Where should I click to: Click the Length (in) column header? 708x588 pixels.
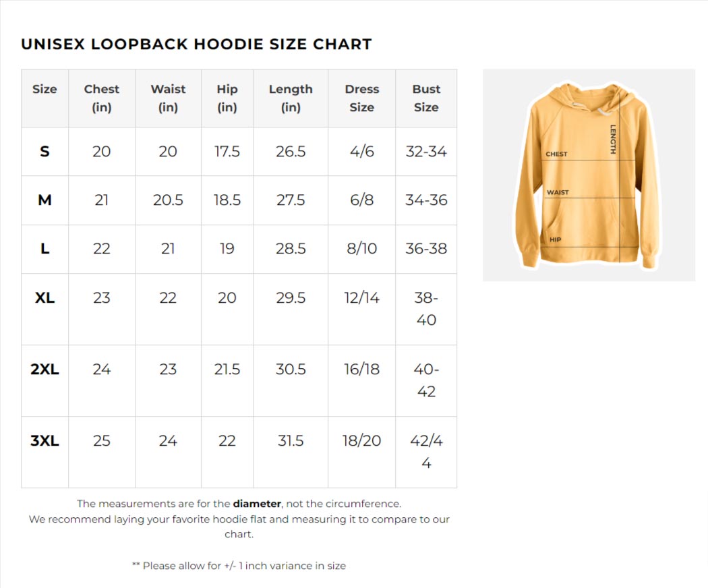coord(291,98)
